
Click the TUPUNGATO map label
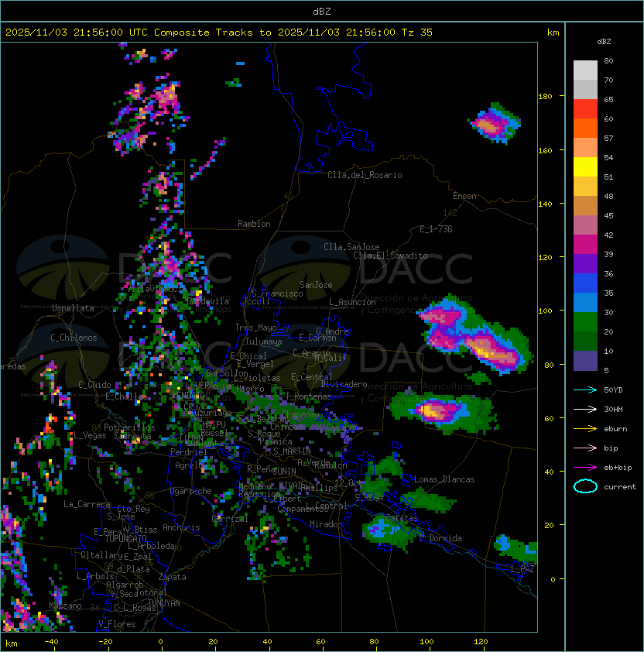(x=125, y=538)
